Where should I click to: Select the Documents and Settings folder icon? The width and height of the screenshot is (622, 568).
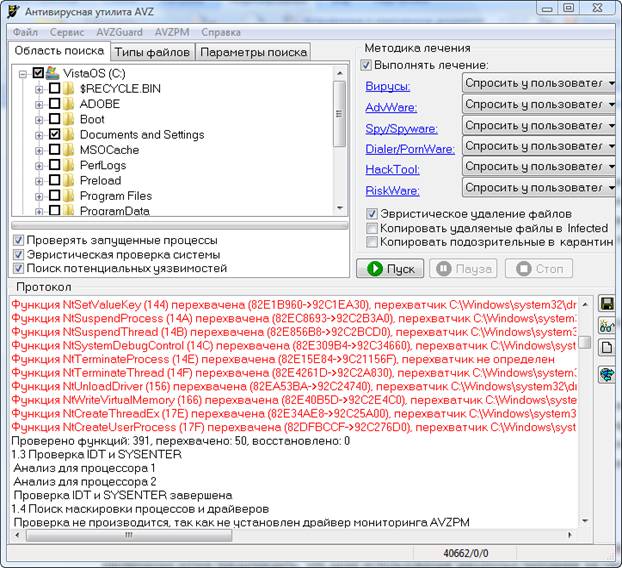[69, 134]
